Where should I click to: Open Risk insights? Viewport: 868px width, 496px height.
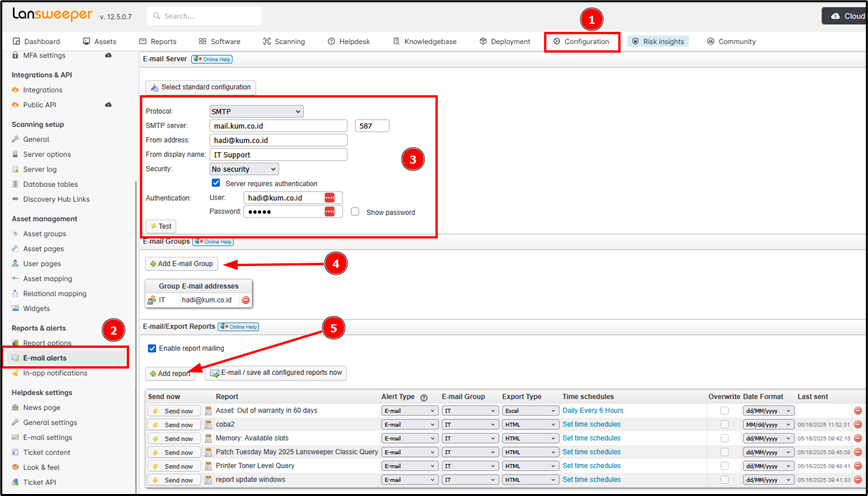pos(658,42)
